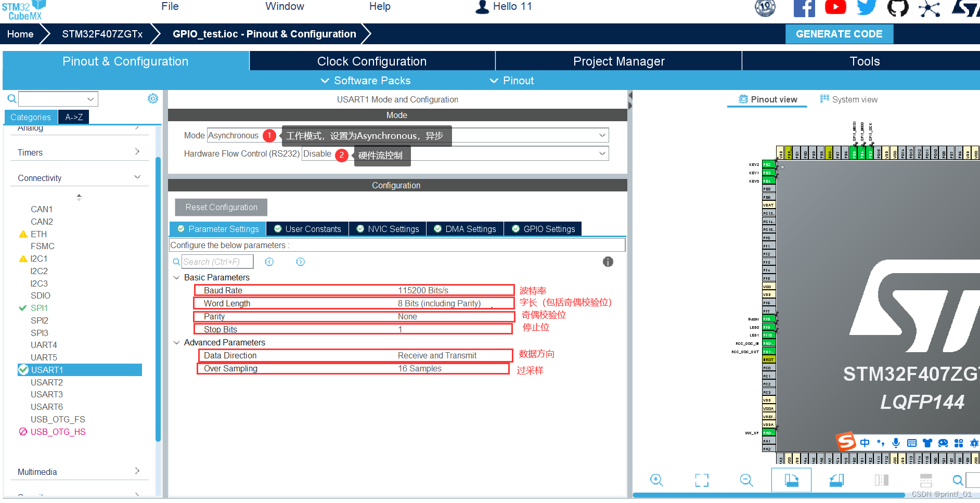980x503 pixels.
Task: Open the YouTube channel icon
Action: click(x=835, y=7)
